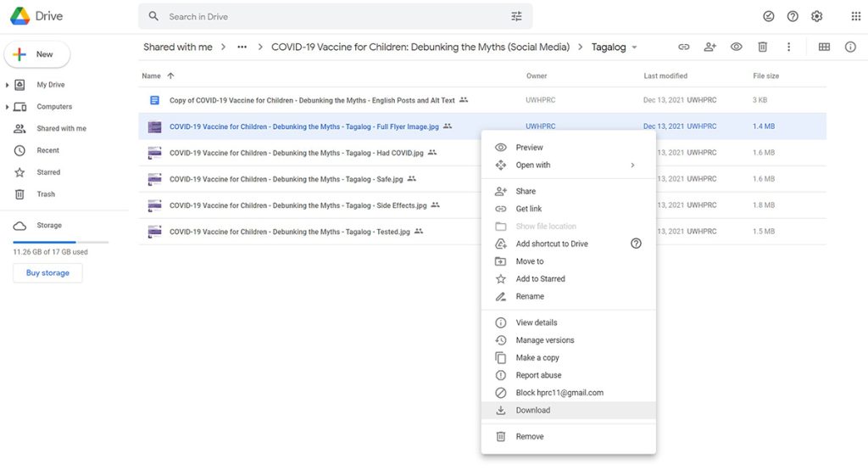Click the trash remove icon in toolbar
868x476 pixels.
(x=762, y=48)
